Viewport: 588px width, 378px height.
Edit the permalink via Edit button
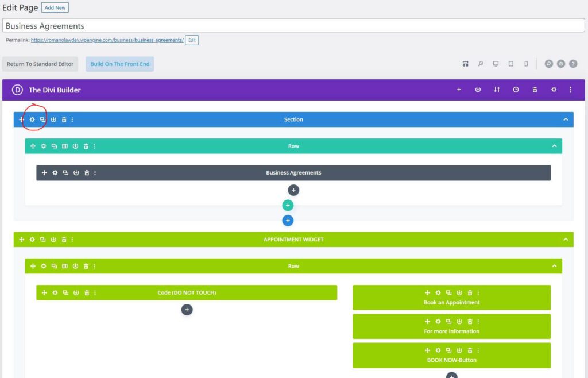click(x=192, y=40)
